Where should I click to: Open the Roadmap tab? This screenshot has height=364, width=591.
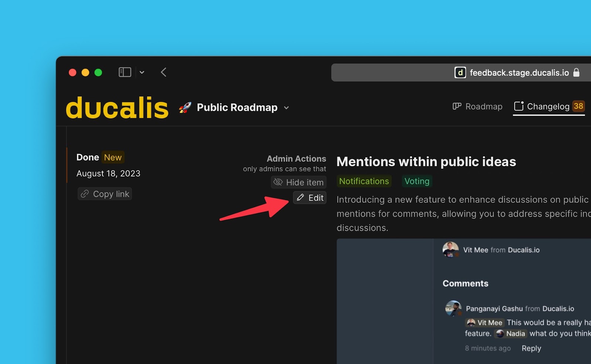click(x=477, y=107)
